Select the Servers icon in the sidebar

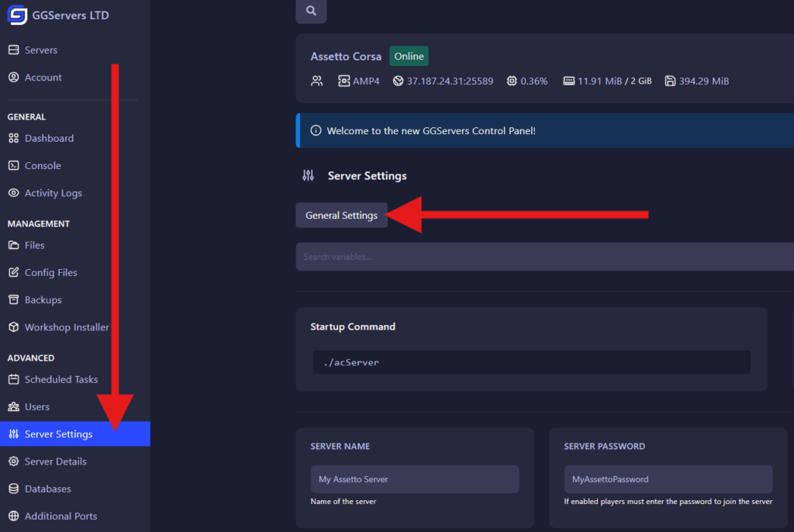click(15, 50)
